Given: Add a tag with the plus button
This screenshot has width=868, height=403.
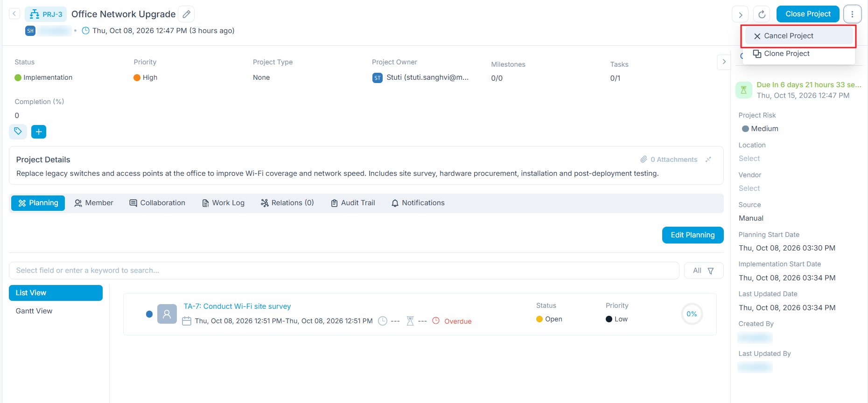Looking at the screenshot, I should coord(39,132).
